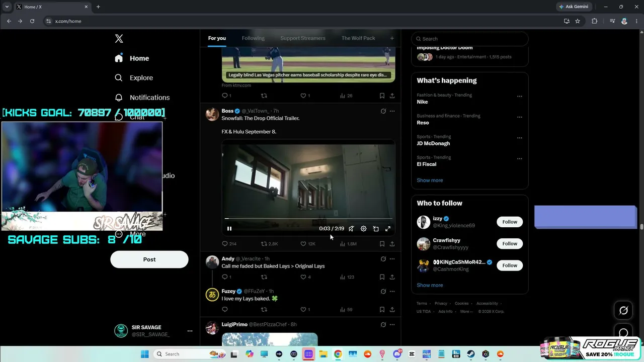644x362 pixels.
Task: Bookmark Andy's Baked Lays post
Action: (382, 277)
